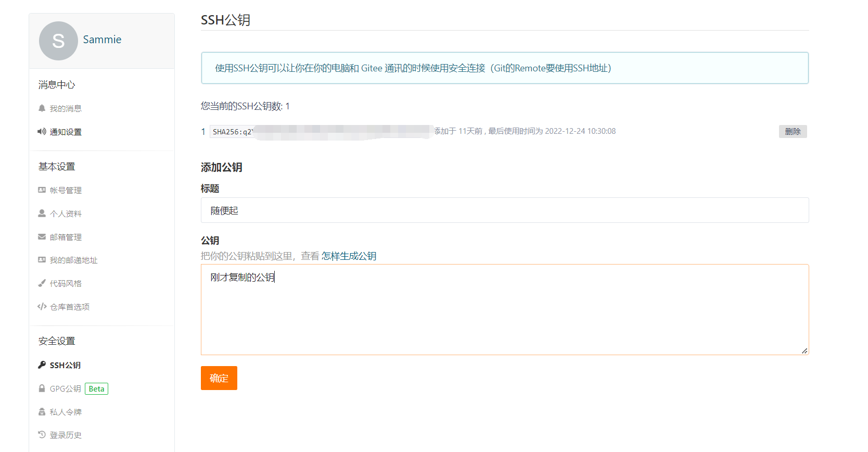Click the bell icon beside 我的消息
The width and height of the screenshot is (868, 452).
click(42, 108)
